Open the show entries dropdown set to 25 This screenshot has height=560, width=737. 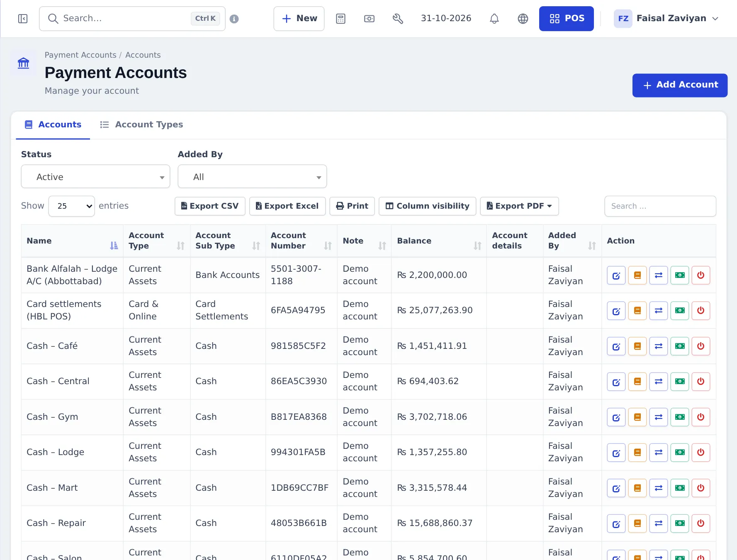click(72, 206)
